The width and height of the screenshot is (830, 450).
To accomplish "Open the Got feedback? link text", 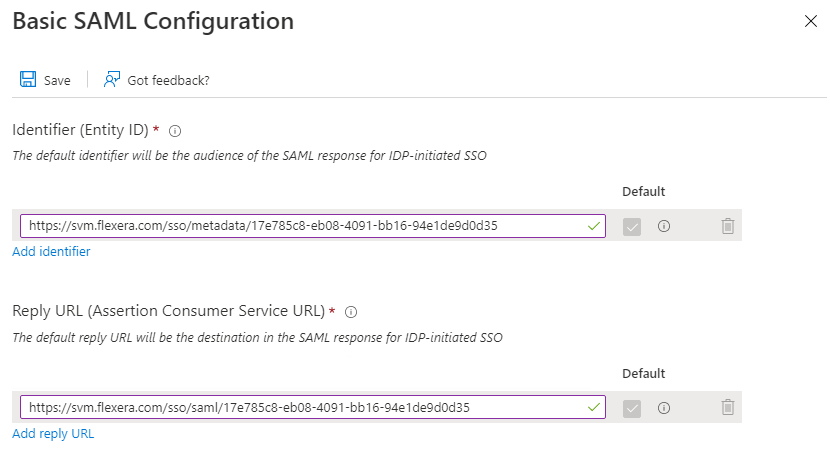I will (168, 80).
